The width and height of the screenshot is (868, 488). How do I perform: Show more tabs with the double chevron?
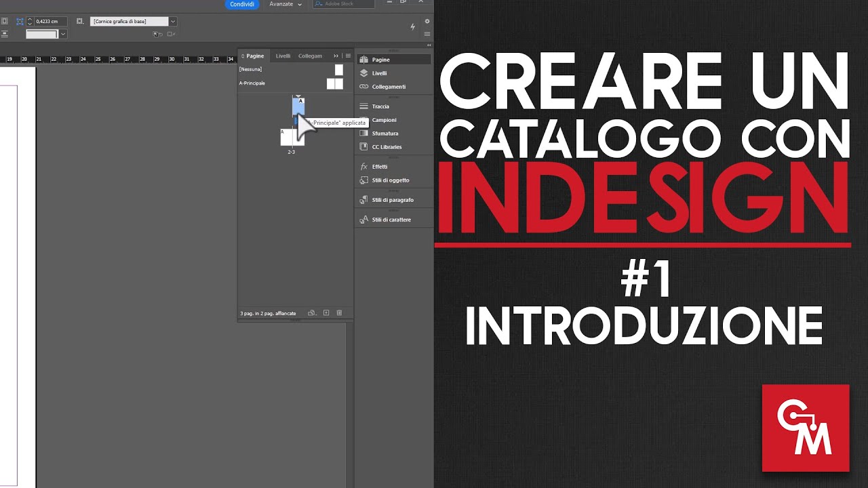(336, 56)
